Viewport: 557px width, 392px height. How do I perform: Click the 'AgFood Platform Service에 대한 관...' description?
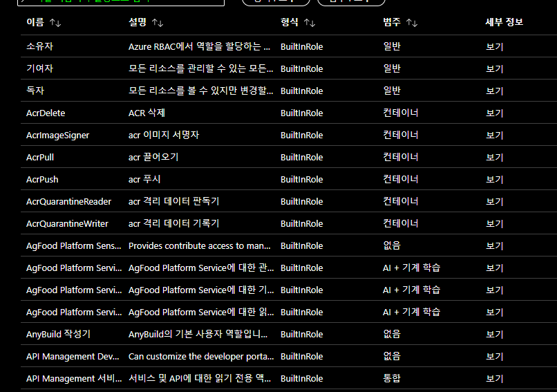(x=201, y=268)
